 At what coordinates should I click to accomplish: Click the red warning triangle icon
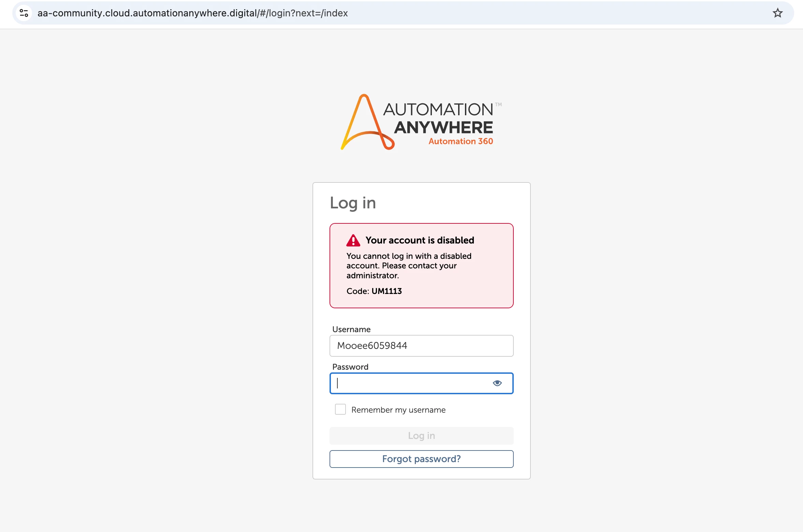pos(353,240)
